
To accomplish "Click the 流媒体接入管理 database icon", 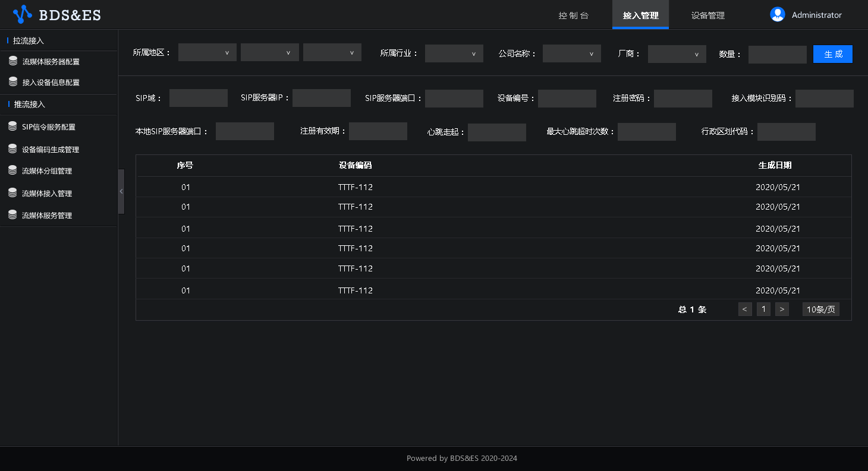I will click(x=12, y=192).
